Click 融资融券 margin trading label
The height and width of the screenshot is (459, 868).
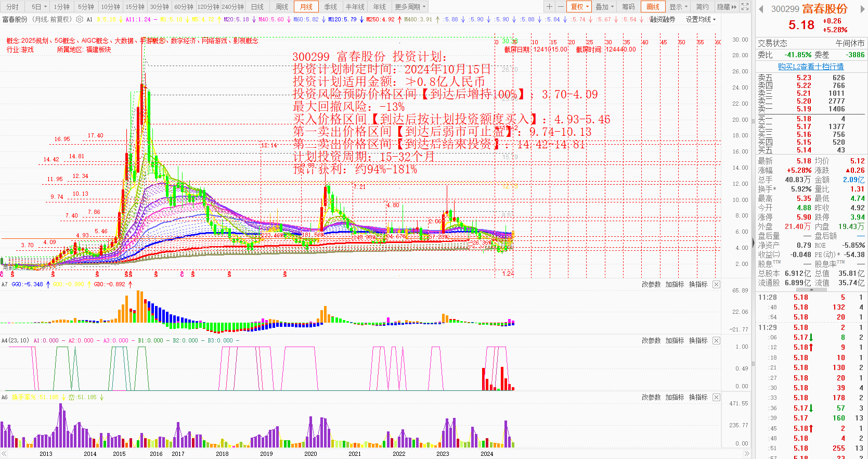point(662,19)
